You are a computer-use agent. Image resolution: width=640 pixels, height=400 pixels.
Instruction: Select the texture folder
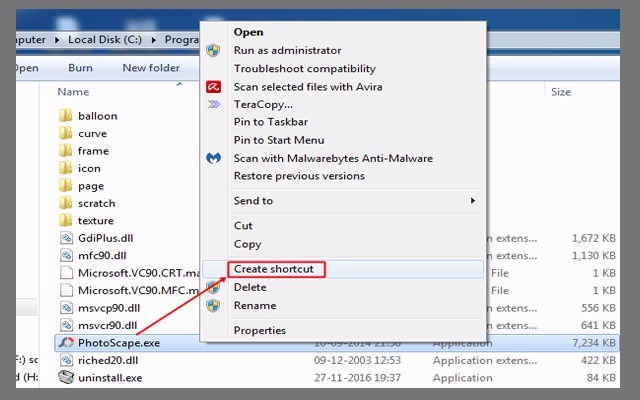tap(96, 220)
